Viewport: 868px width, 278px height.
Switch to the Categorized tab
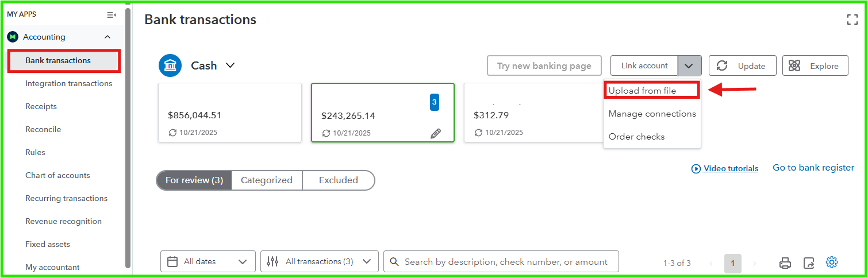pyautogui.click(x=267, y=180)
